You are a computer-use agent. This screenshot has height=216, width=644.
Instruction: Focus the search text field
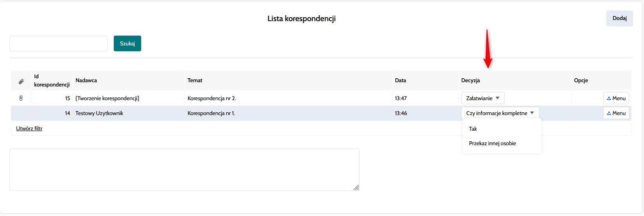(x=58, y=43)
